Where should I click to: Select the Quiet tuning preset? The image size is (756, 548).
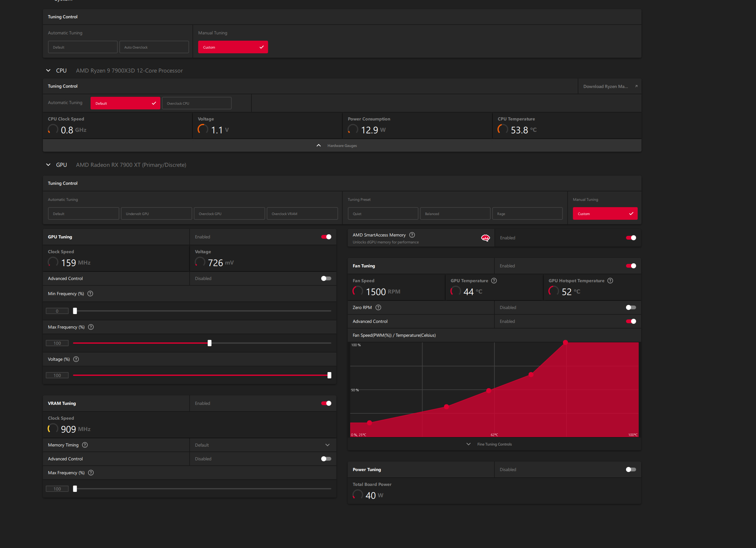(x=383, y=214)
